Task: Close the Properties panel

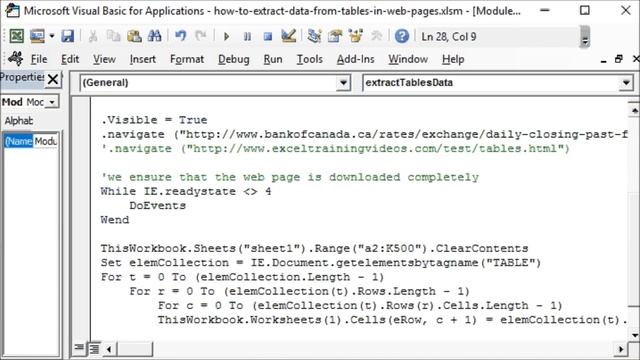Action: pyautogui.click(x=53, y=79)
